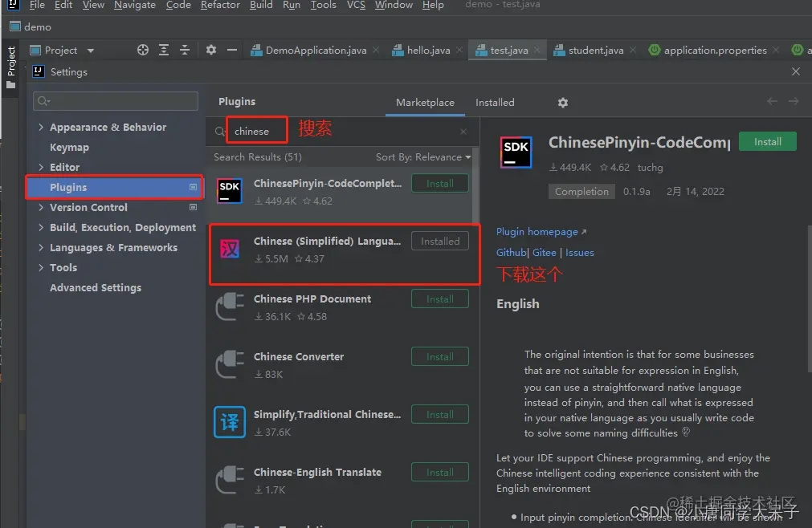
Task: Switch to the Marketplace tab
Action: [425, 103]
